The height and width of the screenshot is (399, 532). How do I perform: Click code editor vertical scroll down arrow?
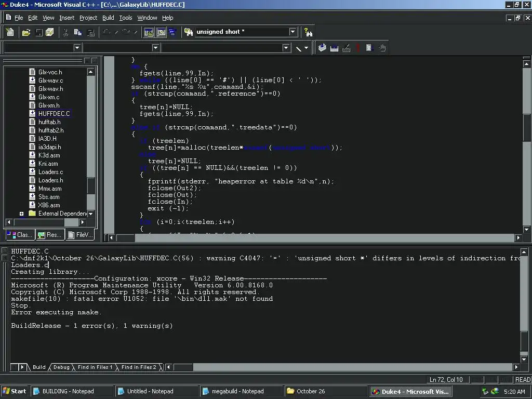pyautogui.click(x=526, y=230)
